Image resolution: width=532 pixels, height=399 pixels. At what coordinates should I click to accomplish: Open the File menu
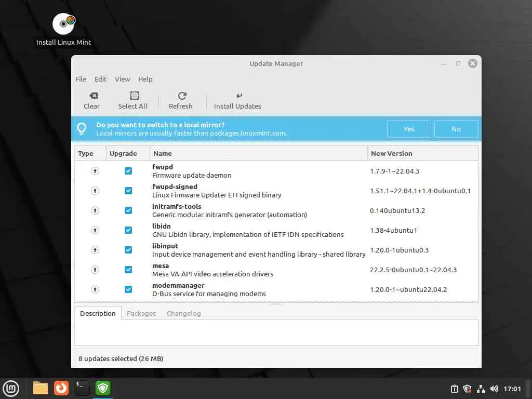[x=81, y=79]
